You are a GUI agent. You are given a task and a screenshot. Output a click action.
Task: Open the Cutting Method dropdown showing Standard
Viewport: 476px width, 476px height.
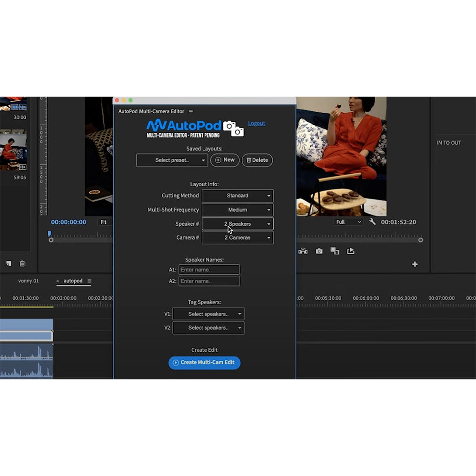238,195
